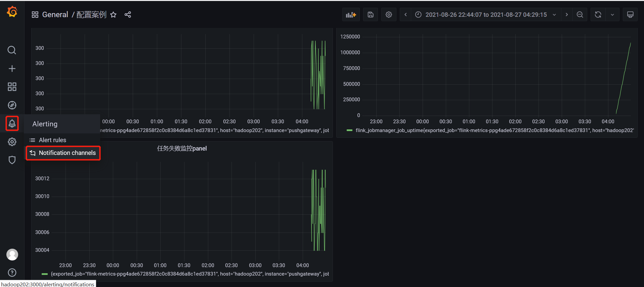The width and height of the screenshot is (644, 287).
Task: Star the 配置案例 dashboard
Action: point(114,14)
